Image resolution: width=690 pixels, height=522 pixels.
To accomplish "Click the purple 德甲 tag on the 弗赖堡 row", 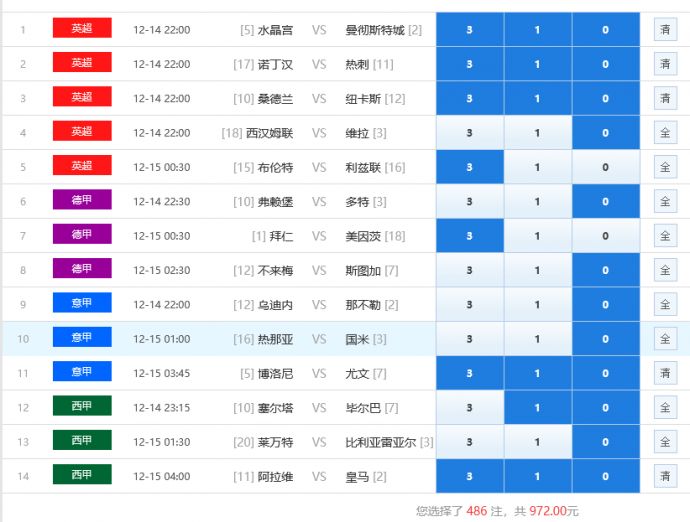I will [82, 200].
